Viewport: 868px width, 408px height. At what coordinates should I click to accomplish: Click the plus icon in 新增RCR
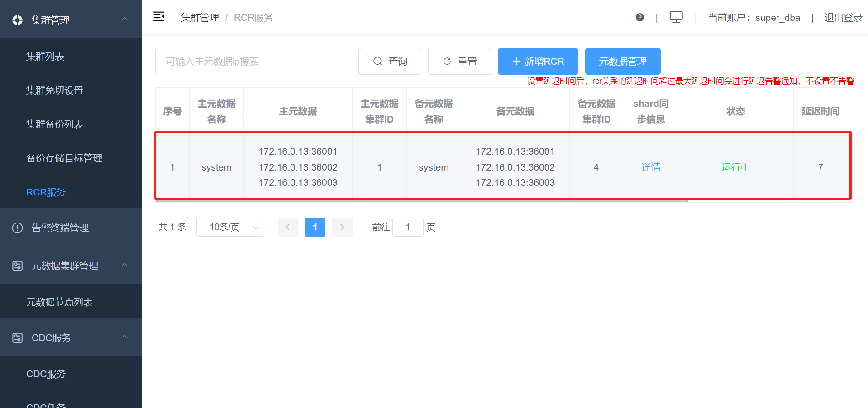click(x=516, y=61)
